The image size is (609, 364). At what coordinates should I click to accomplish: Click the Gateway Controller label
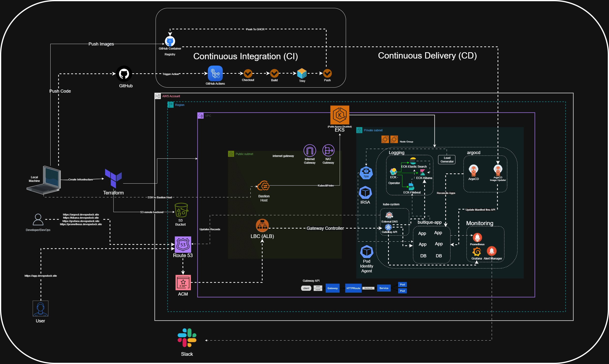[325, 228]
